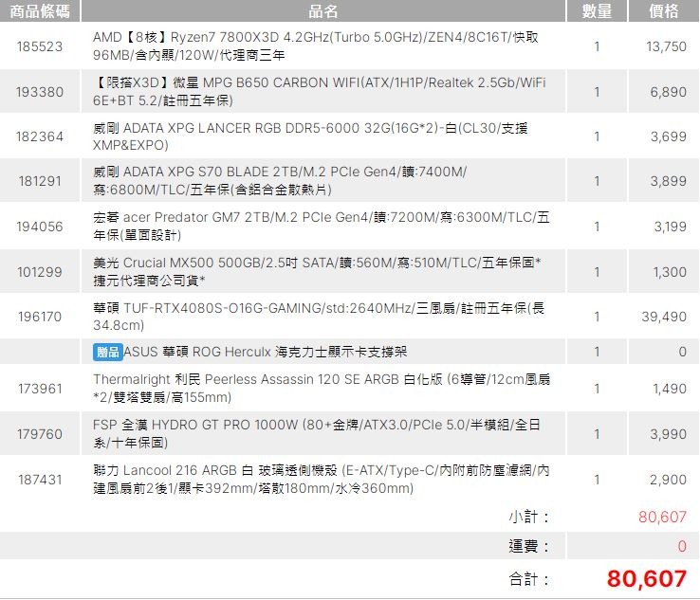Click the 聯力 Lancool 216 ARGB case name
Viewport: 700px width, 600px height.
point(322,479)
